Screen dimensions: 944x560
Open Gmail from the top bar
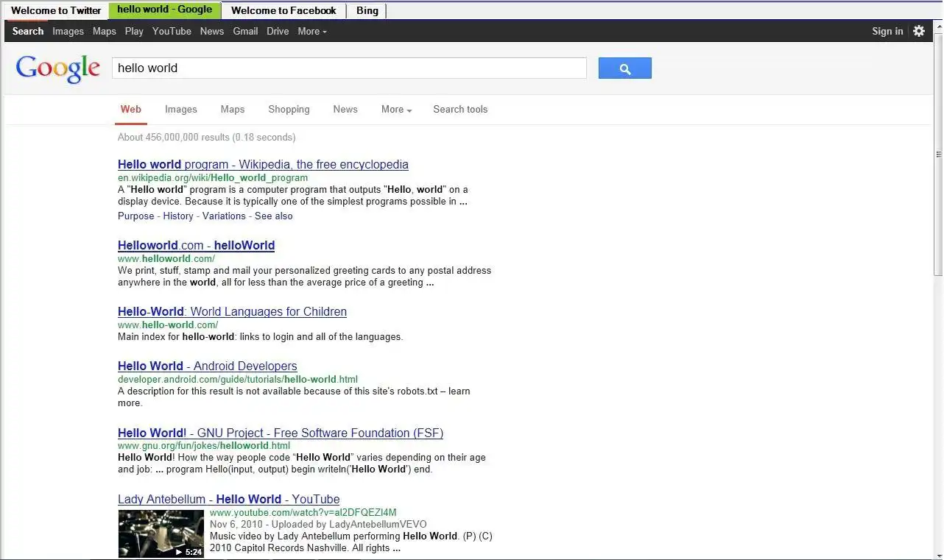coord(245,31)
